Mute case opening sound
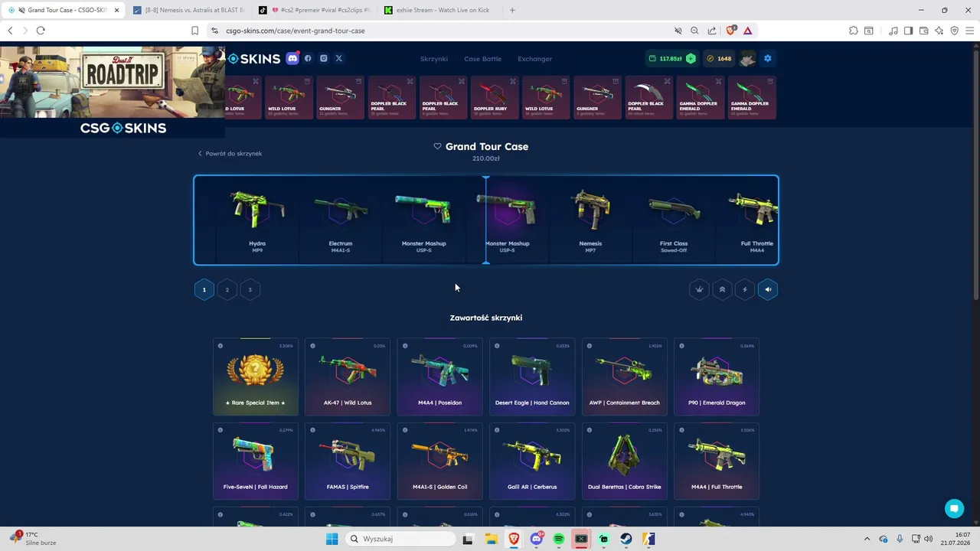The width and height of the screenshot is (980, 551). (768, 289)
